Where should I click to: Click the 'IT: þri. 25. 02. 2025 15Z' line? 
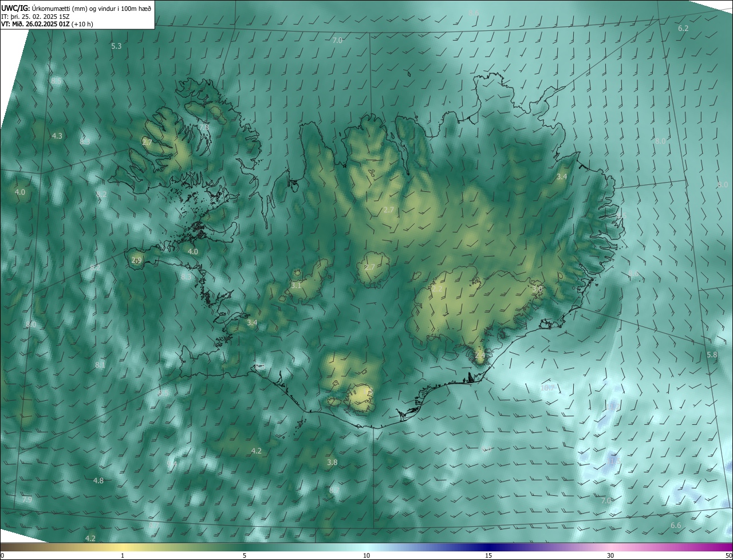37,17
